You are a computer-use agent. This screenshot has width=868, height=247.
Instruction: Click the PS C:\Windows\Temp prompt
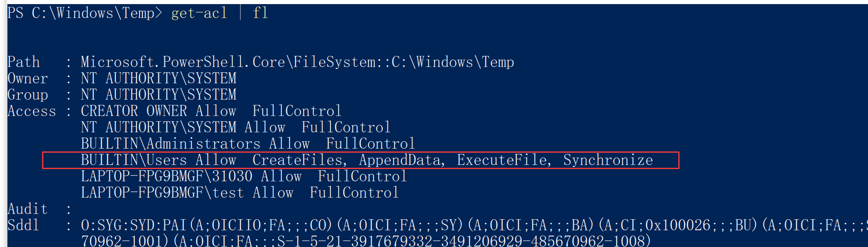85,13
